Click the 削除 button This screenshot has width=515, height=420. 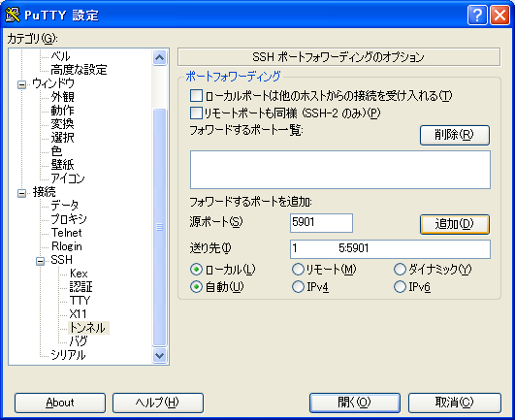coord(455,135)
